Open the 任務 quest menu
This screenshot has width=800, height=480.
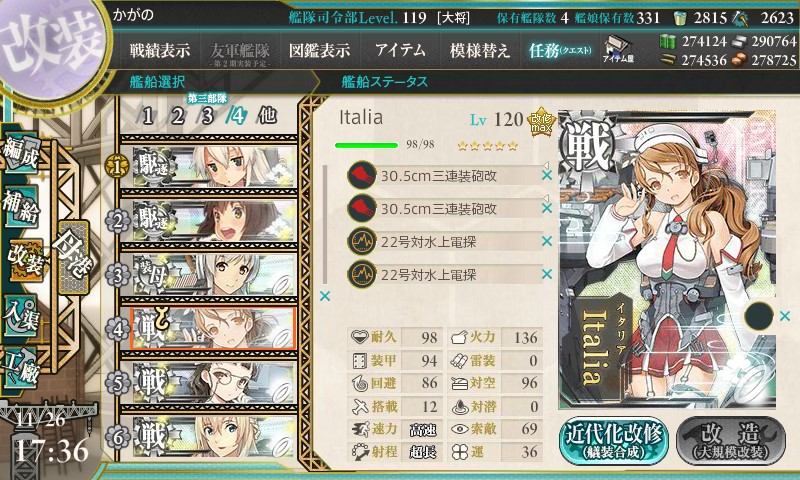tap(560, 50)
